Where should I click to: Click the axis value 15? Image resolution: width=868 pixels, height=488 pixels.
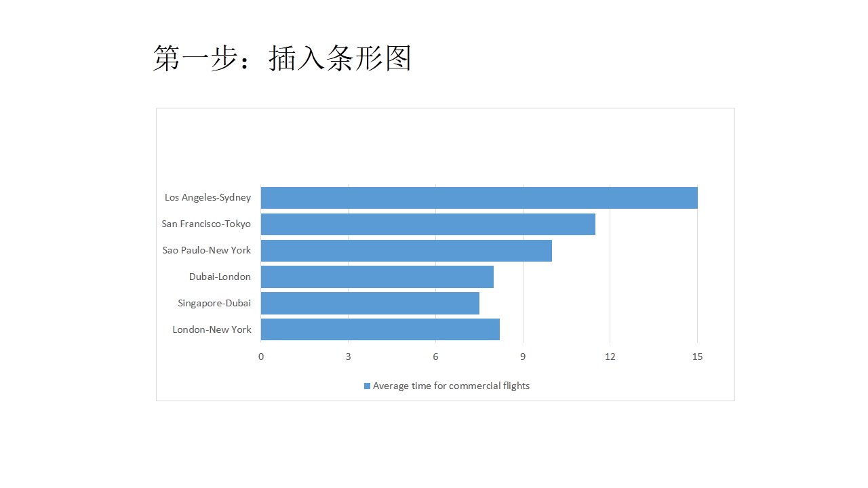[x=698, y=357]
